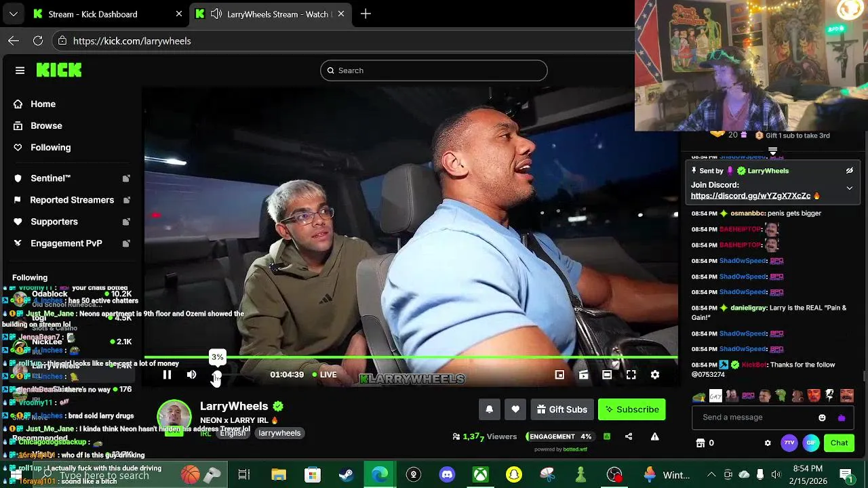This screenshot has width=868, height=488.
Task: Go to Home in Kick sidebar
Action: pyautogui.click(x=43, y=104)
